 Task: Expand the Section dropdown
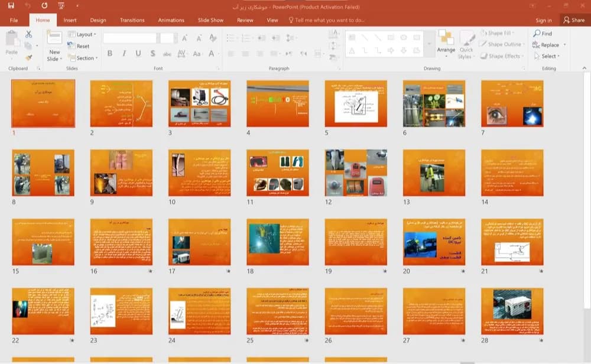click(x=83, y=58)
